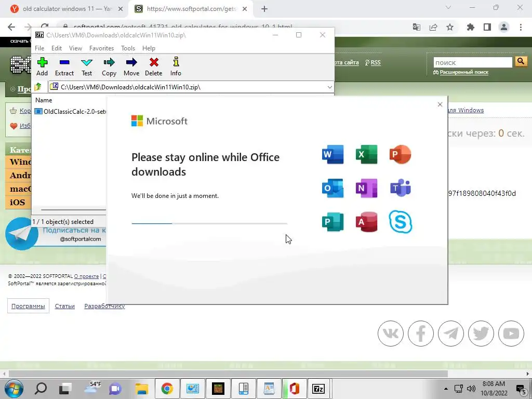Click the Name column header in 7-Zip
532x399 pixels.
(44, 100)
